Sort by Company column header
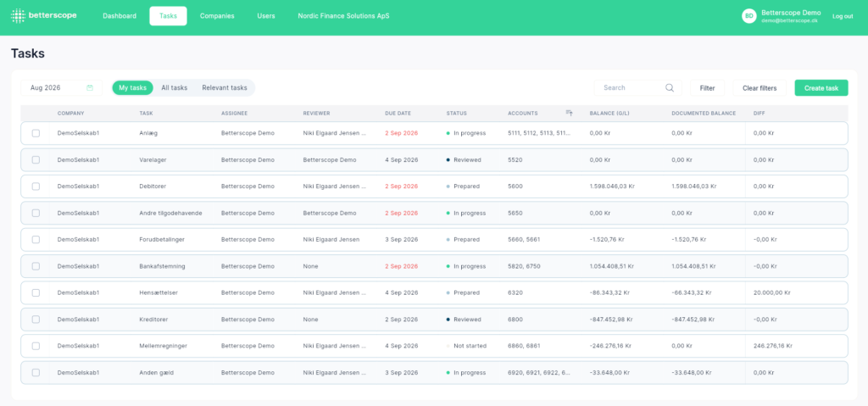The image size is (868, 406). tap(71, 113)
